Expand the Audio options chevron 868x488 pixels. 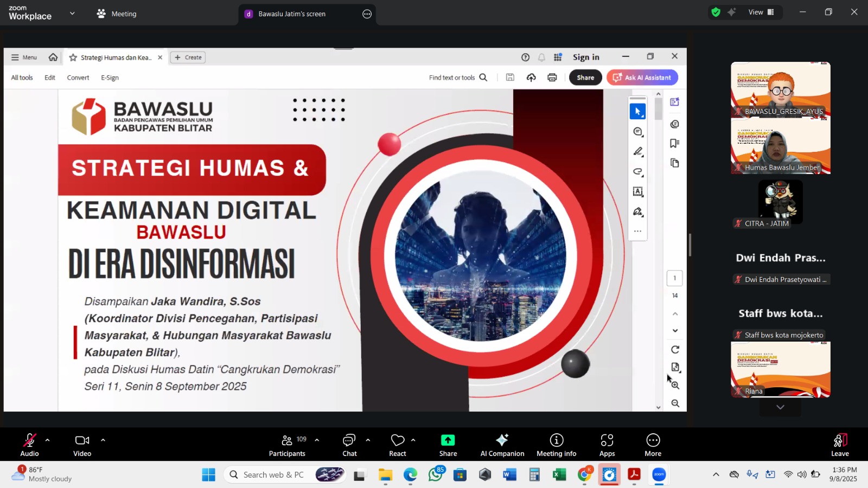click(x=48, y=440)
